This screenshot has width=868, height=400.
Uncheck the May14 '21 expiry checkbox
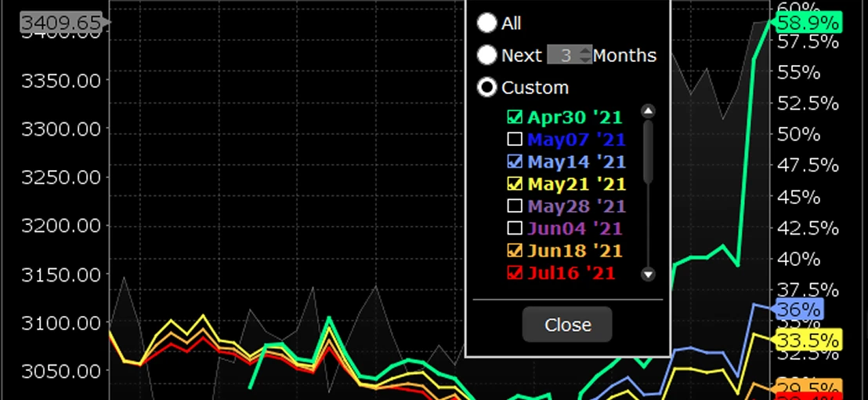[x=515, y=162]
